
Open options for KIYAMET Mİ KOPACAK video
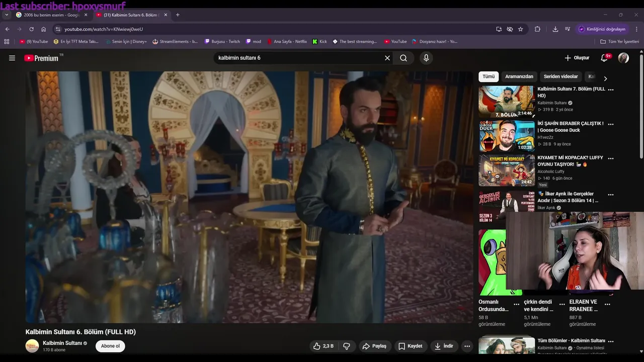tap(611, 158)
